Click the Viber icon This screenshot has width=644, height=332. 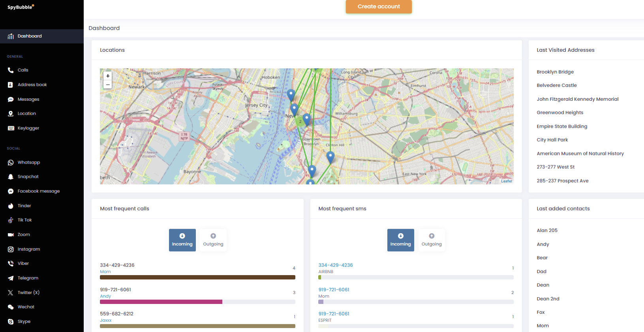click(11, 264)
